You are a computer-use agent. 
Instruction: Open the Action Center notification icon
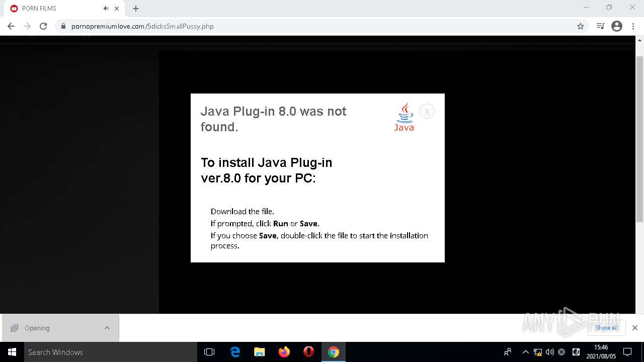tap(627, 352)
